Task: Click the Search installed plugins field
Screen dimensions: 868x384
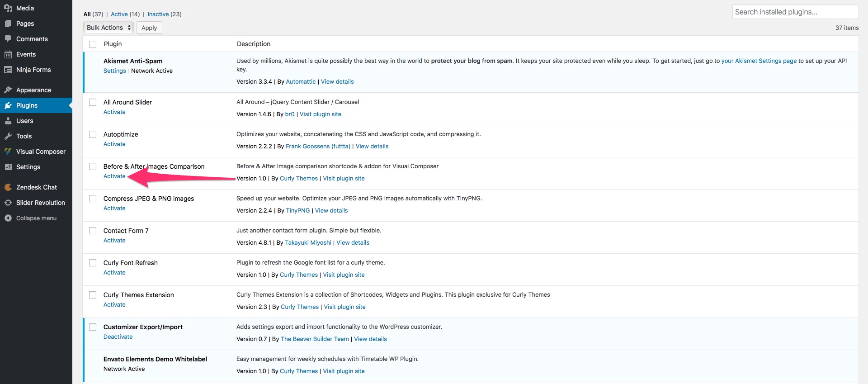Action: pyautogui.click(x=795, y=12)
